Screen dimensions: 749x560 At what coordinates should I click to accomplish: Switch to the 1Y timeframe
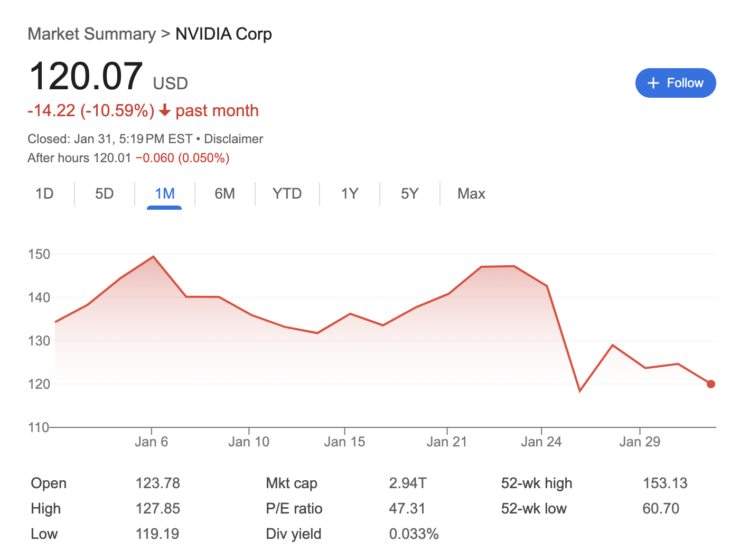[x=349, y=193]
